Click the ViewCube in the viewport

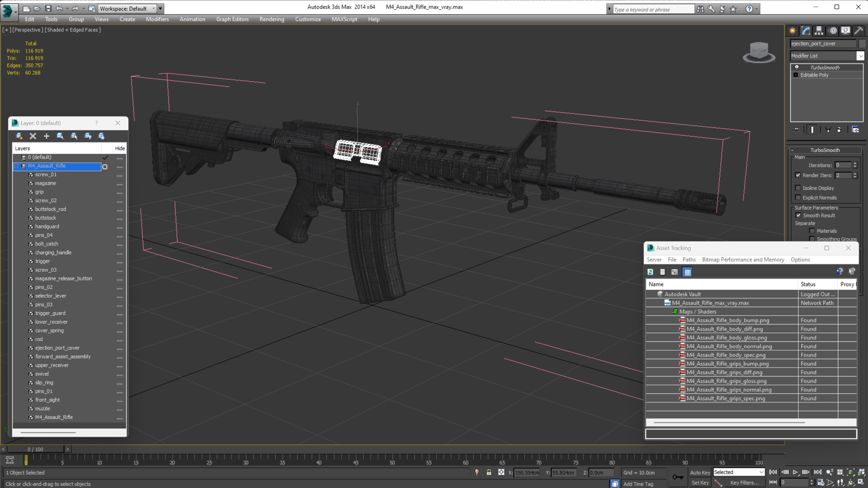(x=759, y=52)
